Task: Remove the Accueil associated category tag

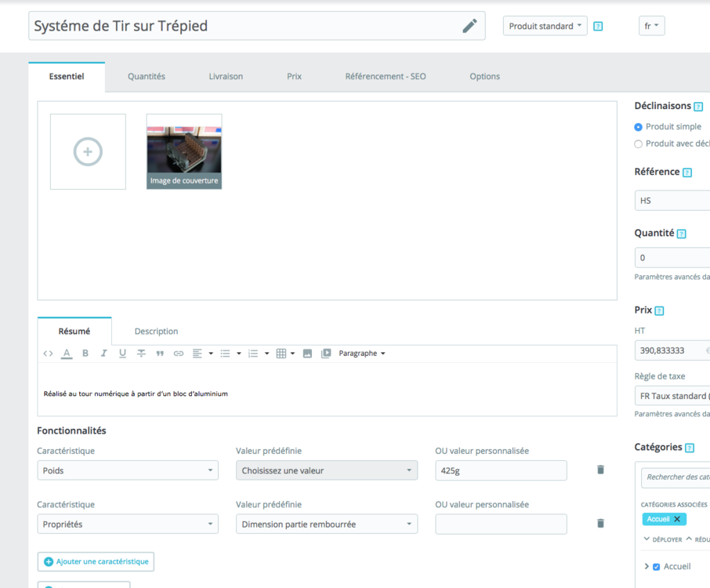Action: pos(677,519)
